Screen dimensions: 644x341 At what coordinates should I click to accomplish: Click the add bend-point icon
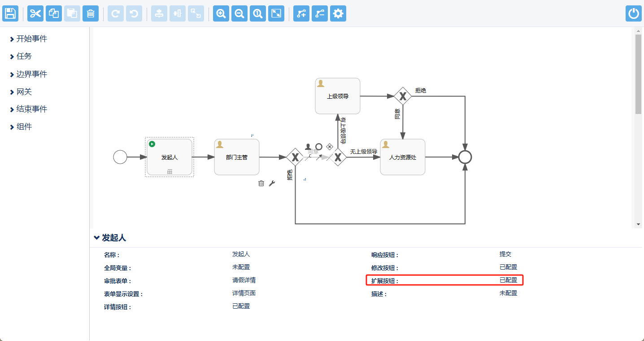[x=301, y=13]
